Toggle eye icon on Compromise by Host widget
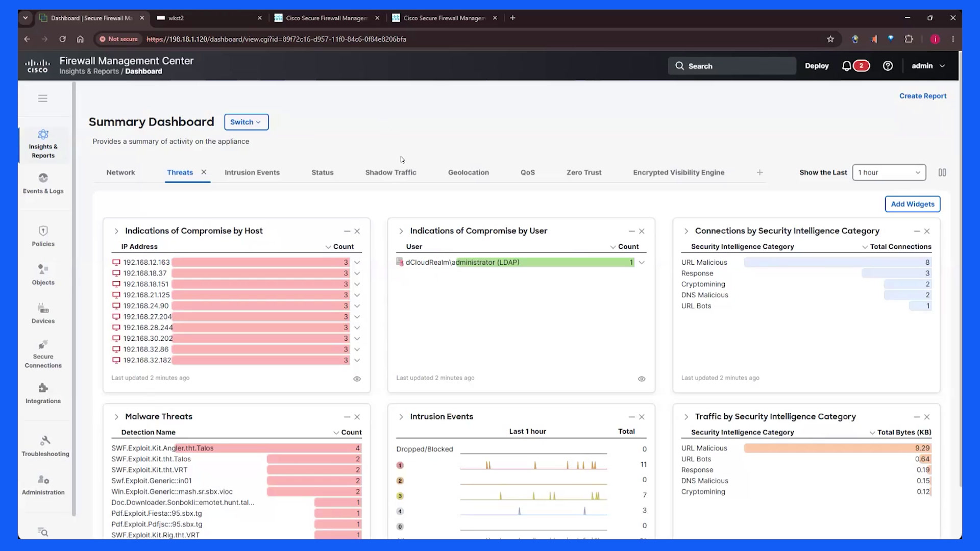This screenshot has height=551, width=980. pos(357,379)
